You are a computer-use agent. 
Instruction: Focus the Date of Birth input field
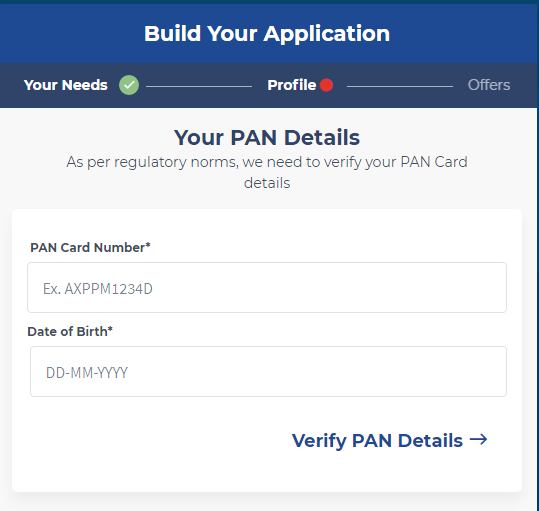(268, 371)
